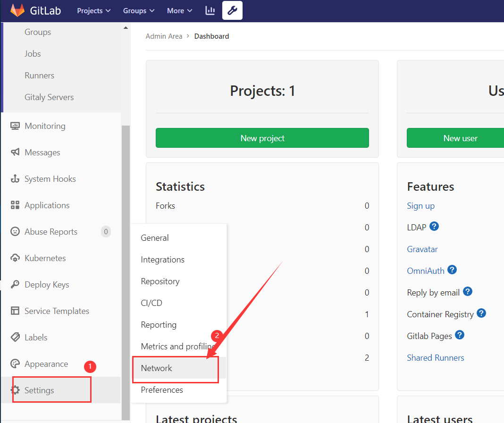Click the Settings gear icon
504x423 pixels.
pyautogui.click(x=15, y=390)
